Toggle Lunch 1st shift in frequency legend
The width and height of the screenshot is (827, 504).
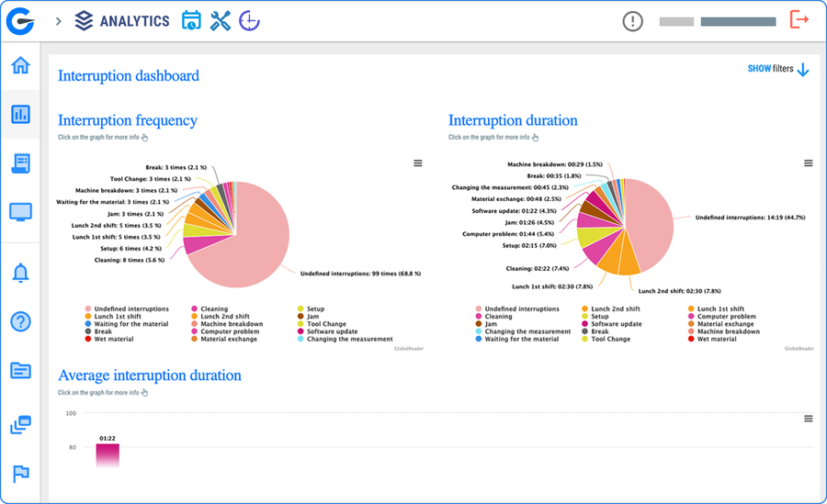[113, 317]
